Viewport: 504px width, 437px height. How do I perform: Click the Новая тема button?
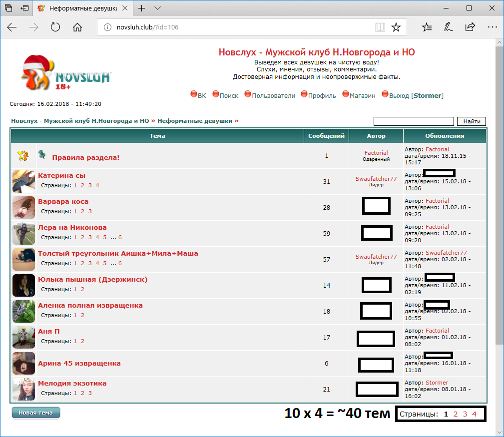click(x=36, y=413)
